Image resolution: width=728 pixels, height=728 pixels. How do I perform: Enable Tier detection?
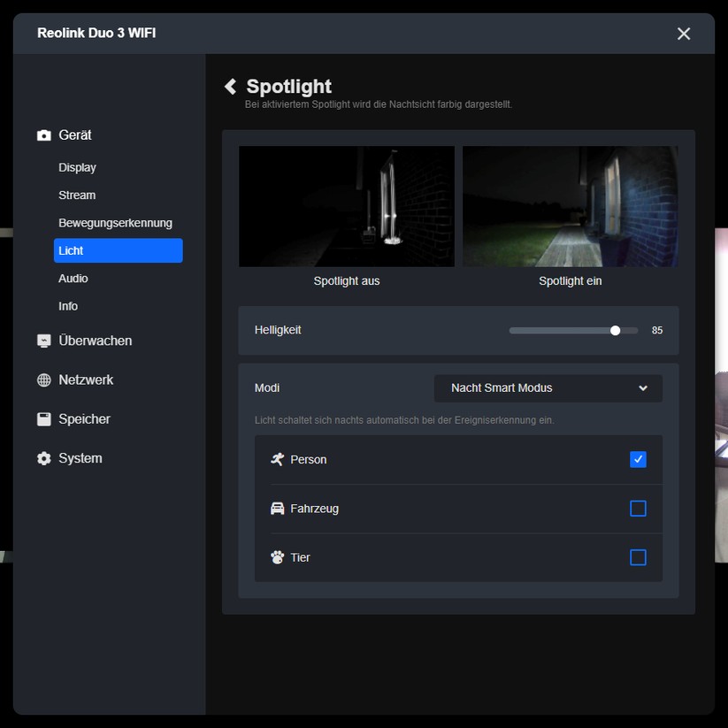point(638,557)
